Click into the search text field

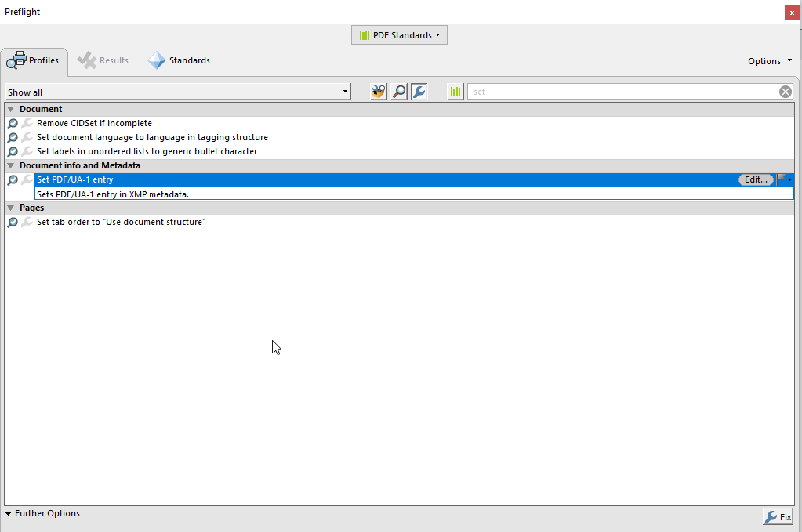click(x=619, y=92)
